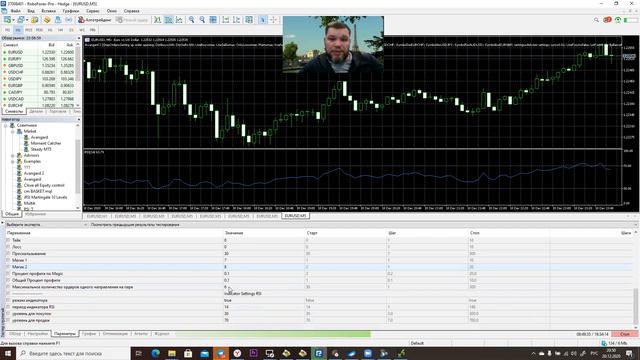Open the expert selection dropdown in tester
Screen dimensions: 640x360
pyautogui.click(x=85, y=225)
